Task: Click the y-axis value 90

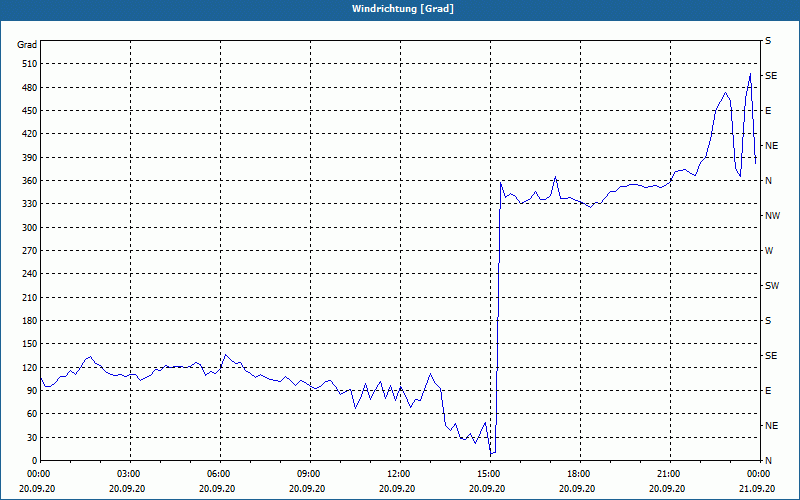Action: pos(32,391)
